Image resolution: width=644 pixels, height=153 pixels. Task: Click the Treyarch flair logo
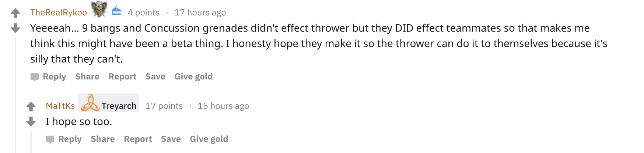[x=90, y=103]
